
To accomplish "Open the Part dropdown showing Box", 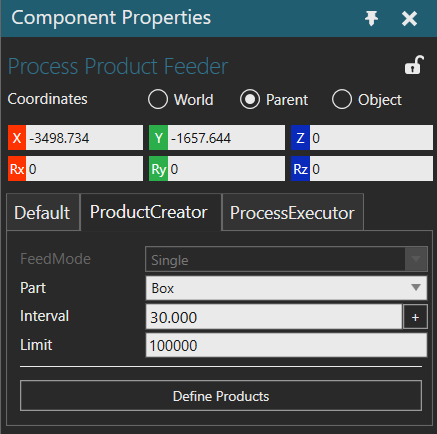I will point(286,288).
